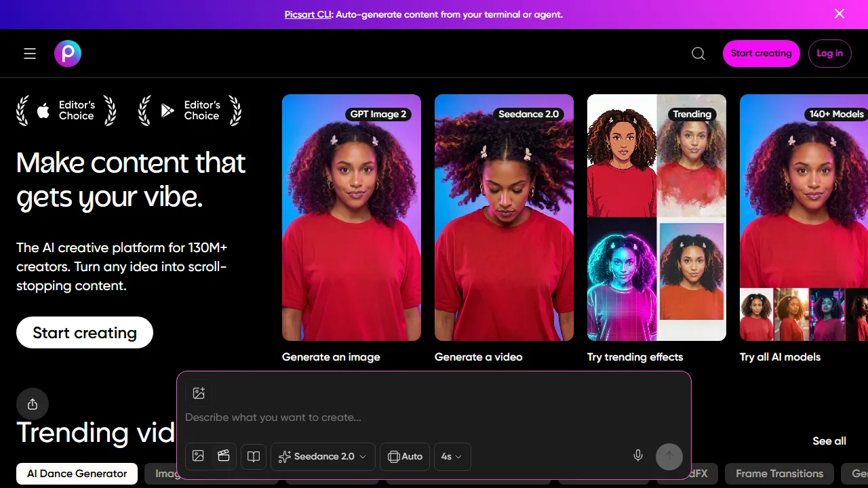
Task: Click the Apple Editor's Choice badge
Action: coord(66,110)
